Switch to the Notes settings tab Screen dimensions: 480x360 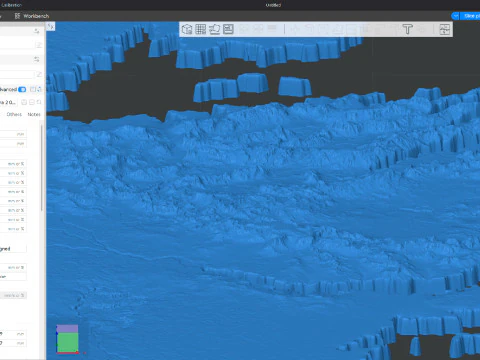(x=34, y=114)
